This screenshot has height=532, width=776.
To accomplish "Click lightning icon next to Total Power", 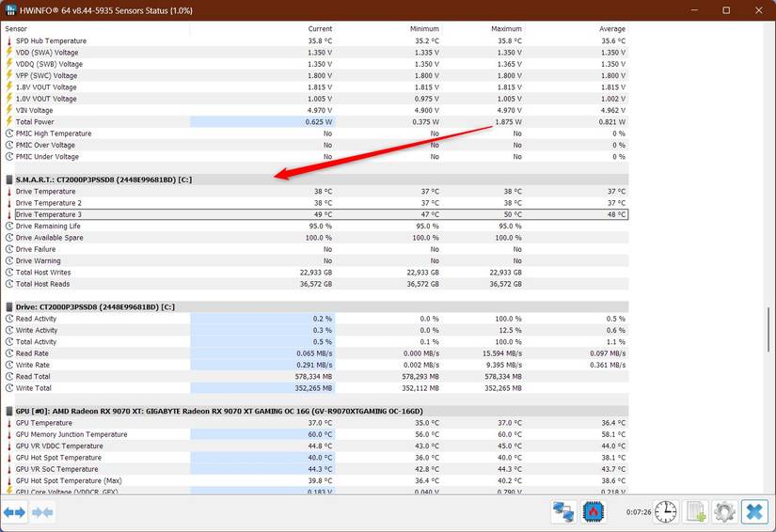I will click(9, 122).
